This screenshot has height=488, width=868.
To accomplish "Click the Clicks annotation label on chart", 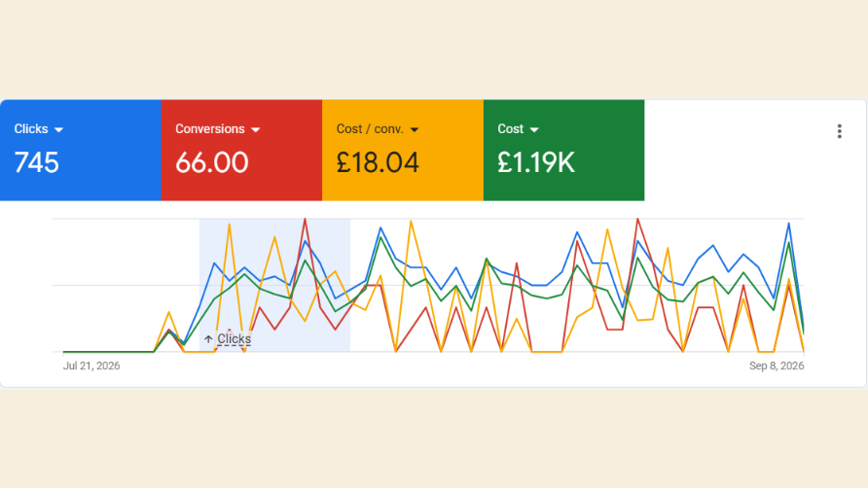I will coord(234,338).
